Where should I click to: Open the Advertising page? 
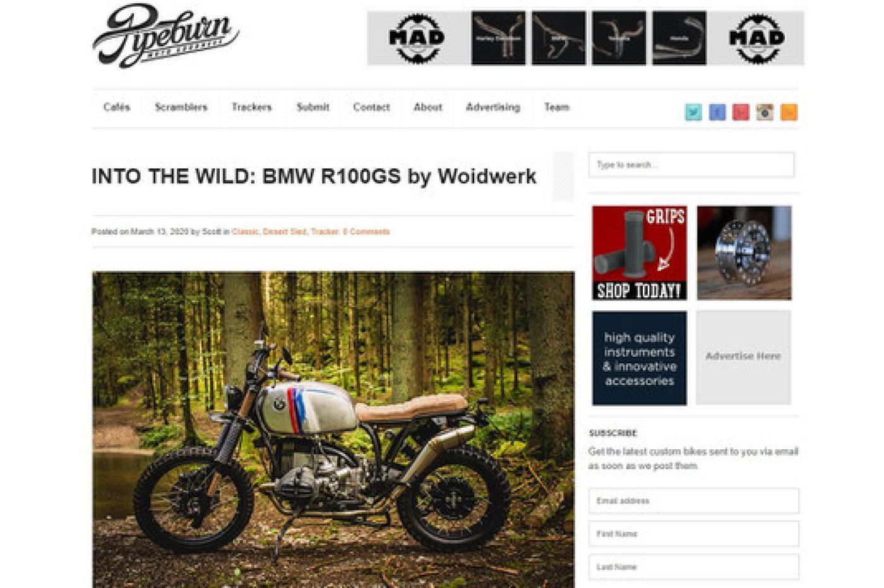tap(493, 107)
